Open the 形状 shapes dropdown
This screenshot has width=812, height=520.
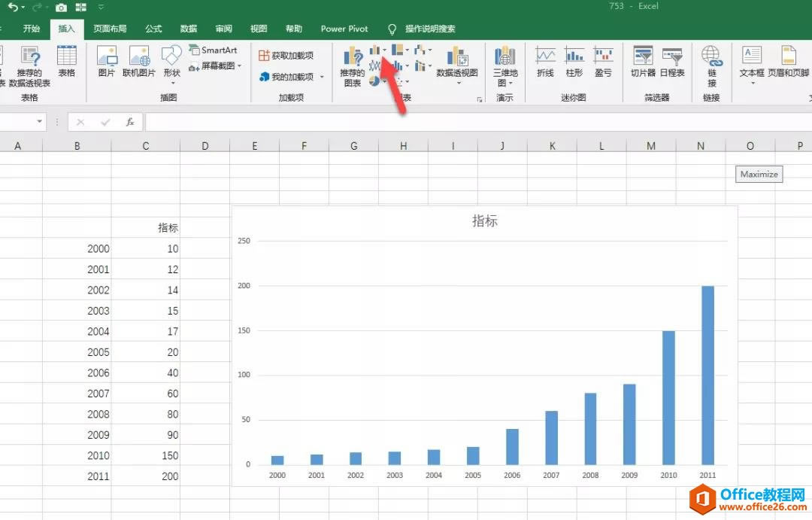coord(171,64)
